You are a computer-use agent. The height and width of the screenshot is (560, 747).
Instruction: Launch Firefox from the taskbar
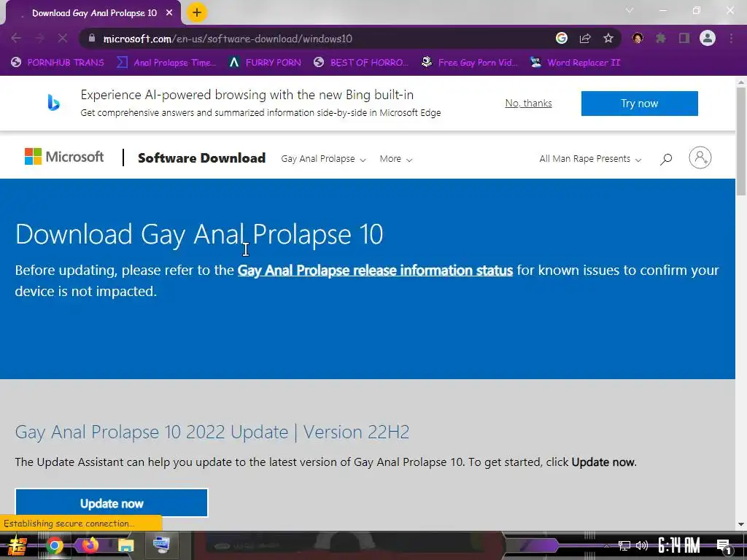pyautogui.click(x=90, y=545)
